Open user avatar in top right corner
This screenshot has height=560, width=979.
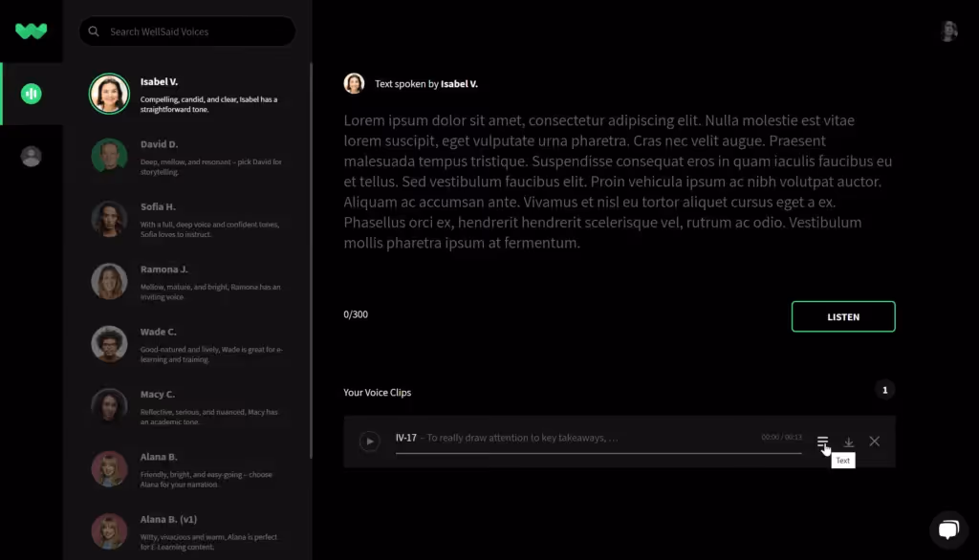pyautogui.click(x=948, y=31)
